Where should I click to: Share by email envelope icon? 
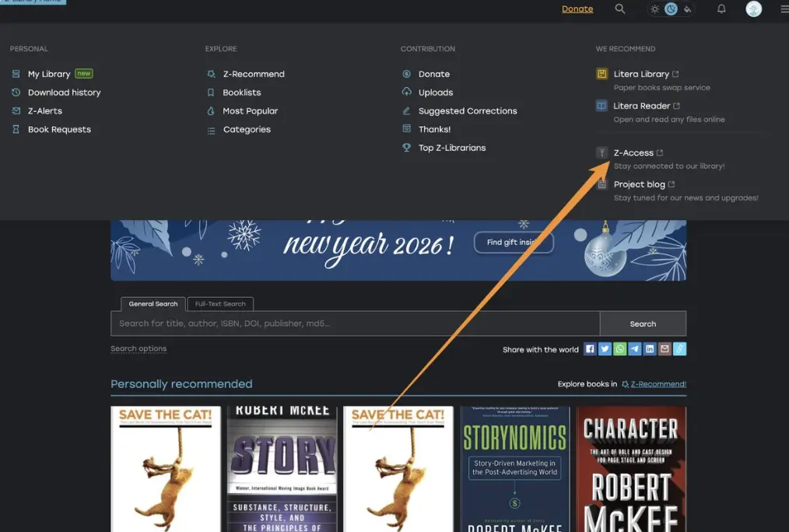click(x=665, y=349)
